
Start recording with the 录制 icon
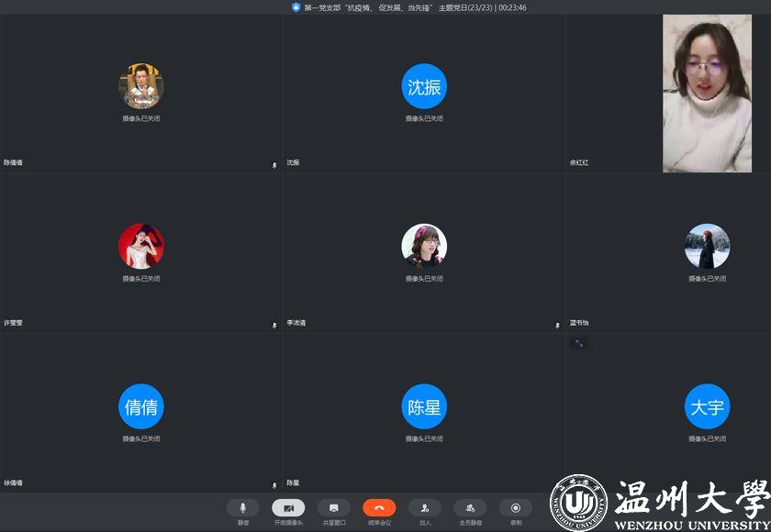point(515,508)
